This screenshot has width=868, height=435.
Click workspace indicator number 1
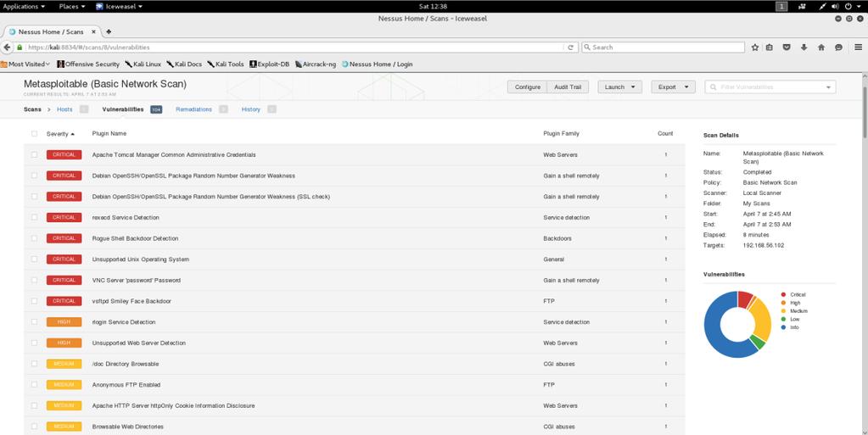tap(781, 7)
